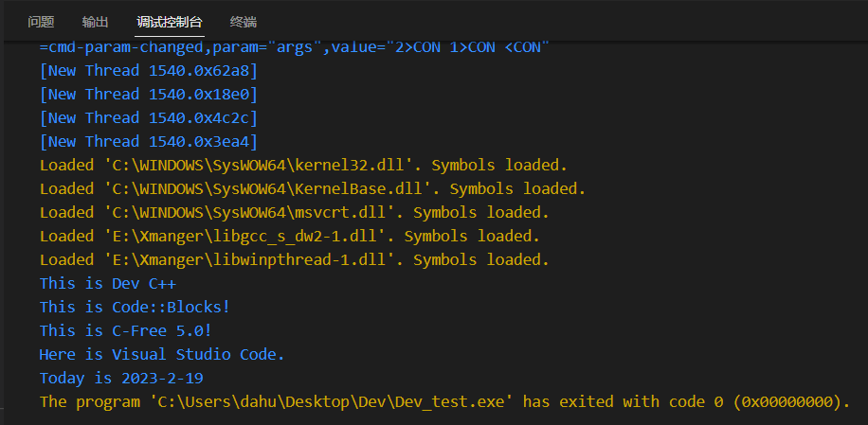Click the 'Today is 2023-2-19' output
Viewport: 868px width, 425px height.
tap(121, 379)
